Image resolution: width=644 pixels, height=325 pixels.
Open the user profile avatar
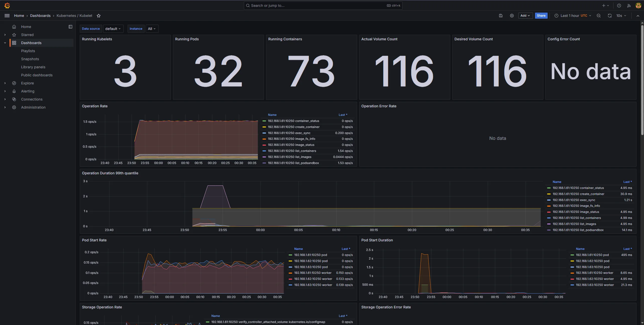[638, 6]
